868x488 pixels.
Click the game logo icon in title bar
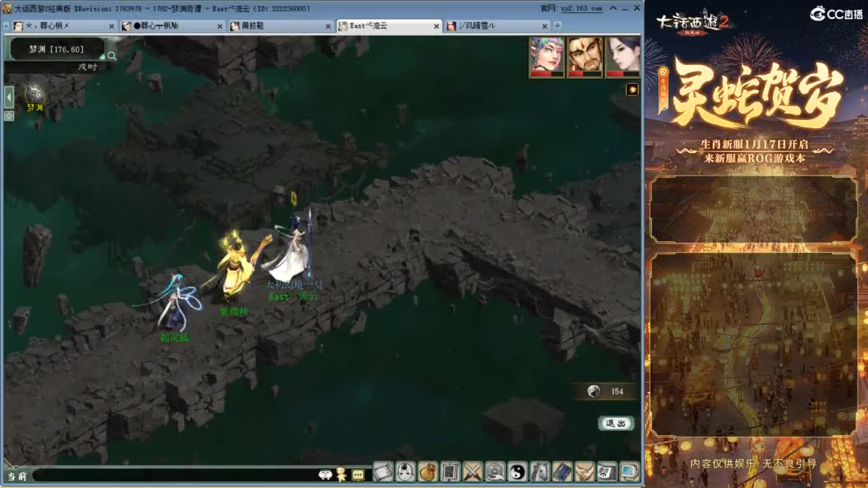point(8,8)
